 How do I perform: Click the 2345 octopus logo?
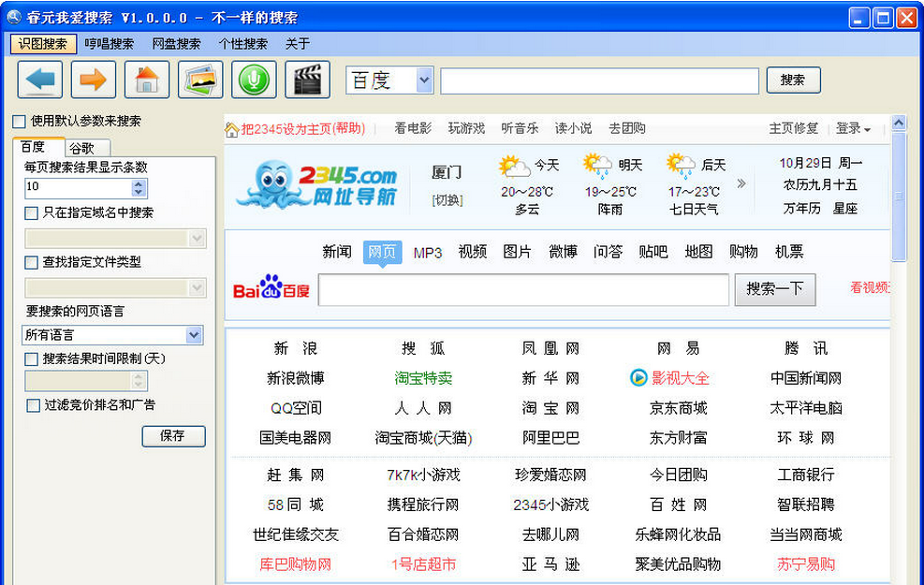point(316,184)
